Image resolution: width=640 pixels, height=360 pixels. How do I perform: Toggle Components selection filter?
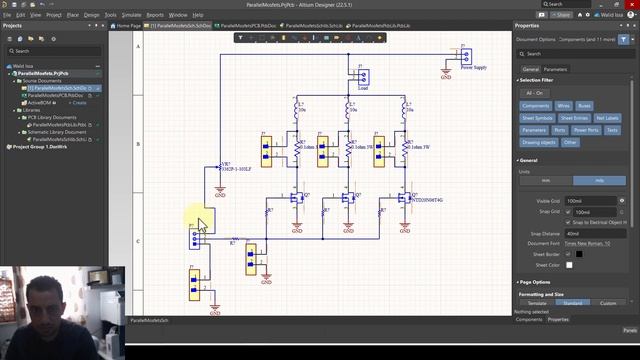(536, 106)
